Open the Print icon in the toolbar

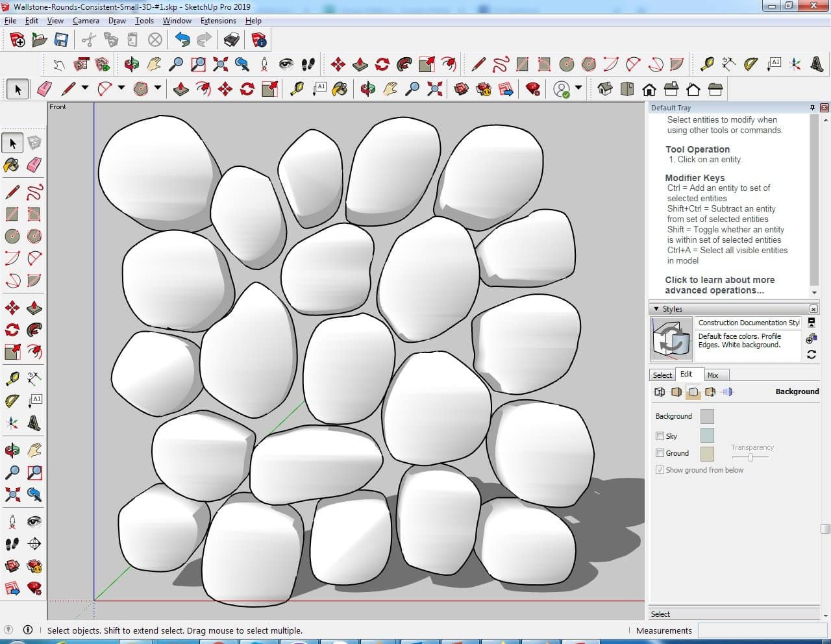pyautogui.click(x=232, y=40)
